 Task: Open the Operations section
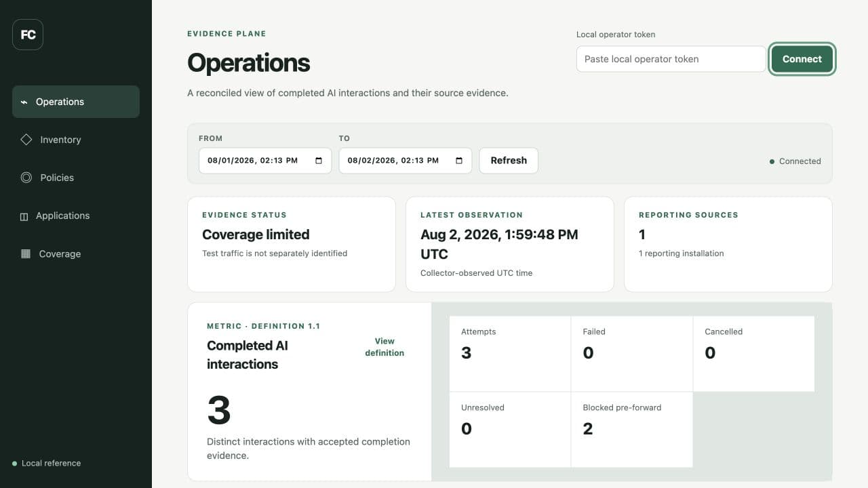click(76, 102)
